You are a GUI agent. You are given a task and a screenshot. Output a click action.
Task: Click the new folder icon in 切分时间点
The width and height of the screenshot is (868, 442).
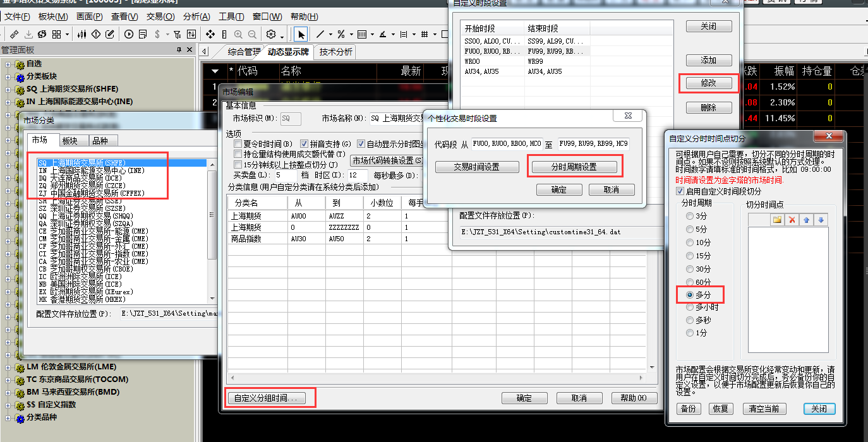pos(777,220)
